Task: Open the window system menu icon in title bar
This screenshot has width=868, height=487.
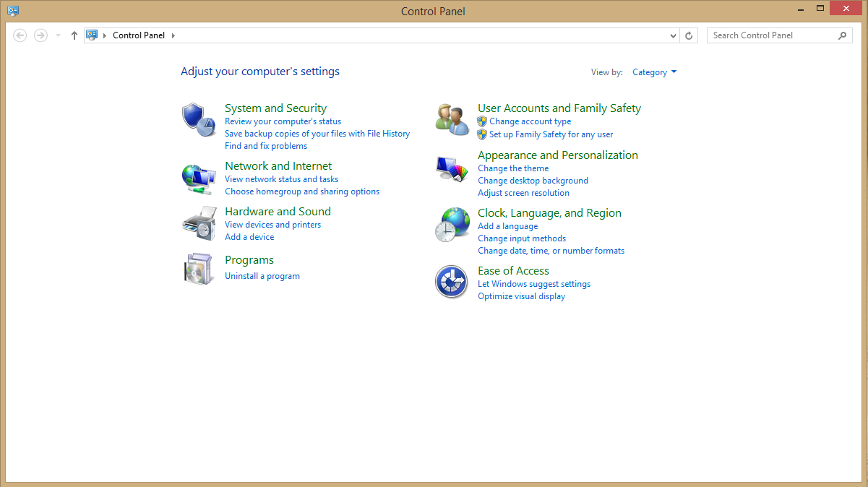Action: (x=13, y=11)
